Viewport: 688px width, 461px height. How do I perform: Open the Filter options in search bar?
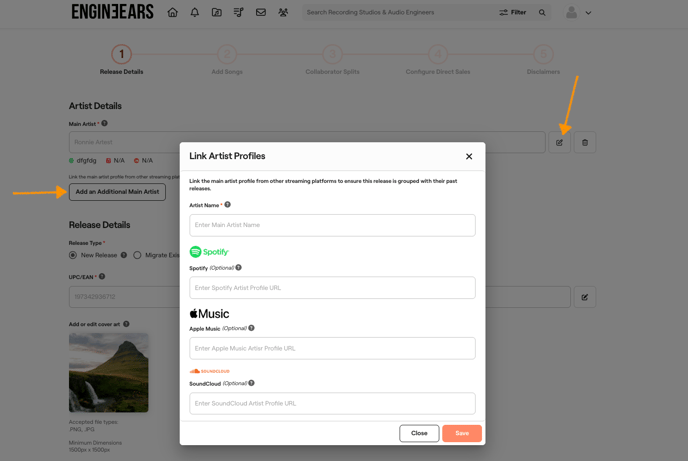[x=513, y=13]
